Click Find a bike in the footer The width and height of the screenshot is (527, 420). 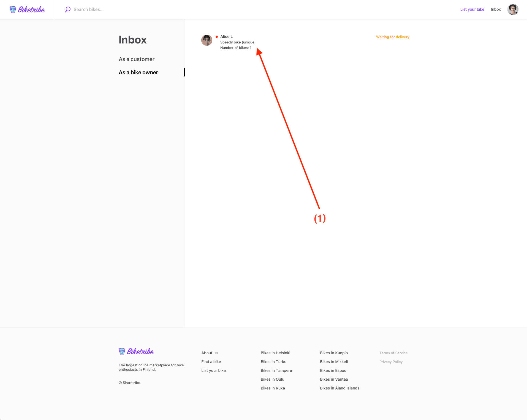coord(211,362)
